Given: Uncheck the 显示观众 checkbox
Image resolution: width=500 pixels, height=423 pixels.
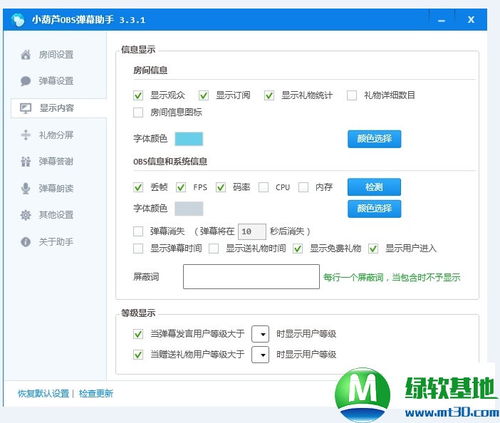Looking at the screenshot, I should 138,95.
